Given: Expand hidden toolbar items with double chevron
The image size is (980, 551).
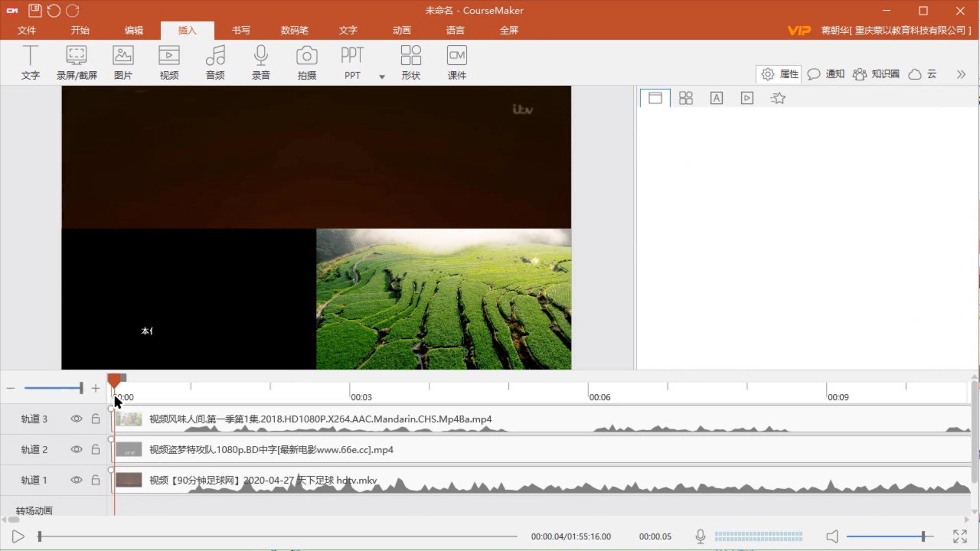Looking at the screenshot, I should coord(961,74).
